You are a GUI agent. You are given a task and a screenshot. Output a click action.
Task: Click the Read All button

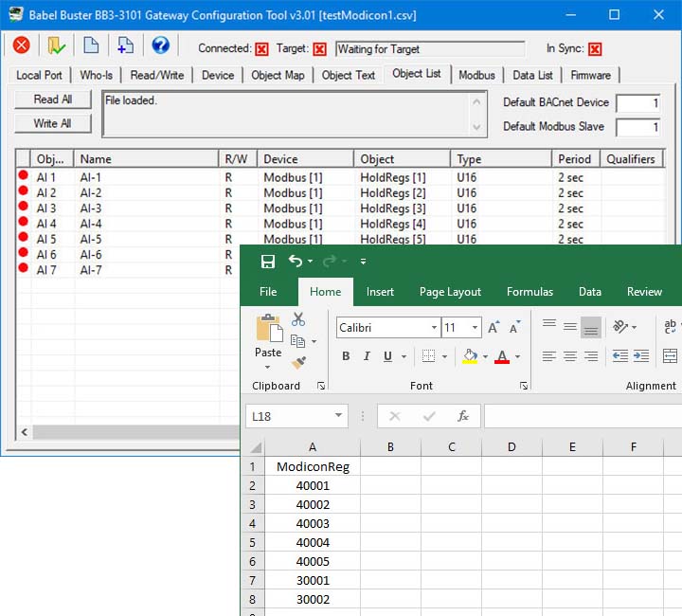point(53,100)
